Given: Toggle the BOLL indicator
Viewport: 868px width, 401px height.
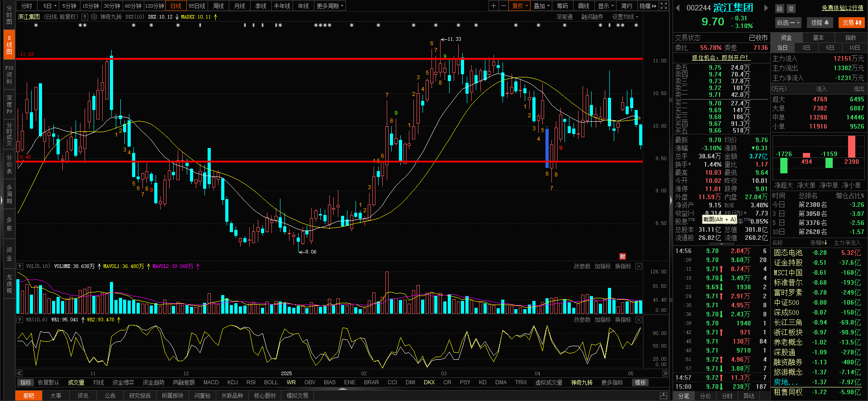Looking at the screenshot, I should (271, 382).
